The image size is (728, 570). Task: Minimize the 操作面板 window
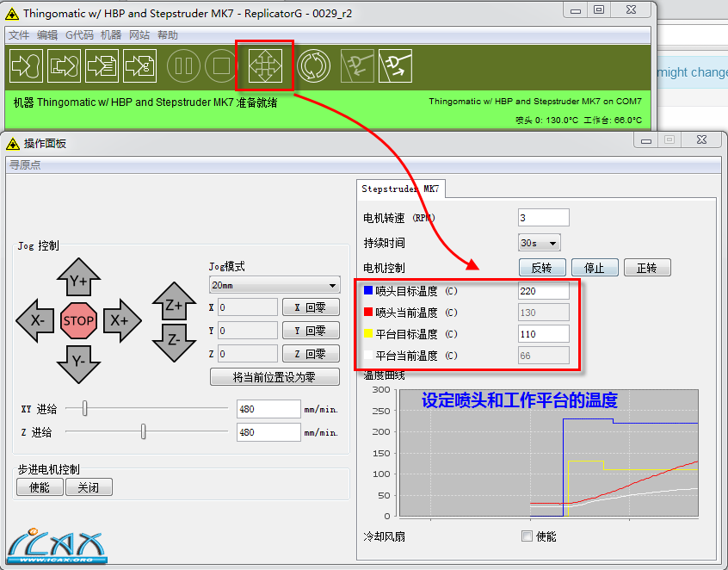coord(646,140)
